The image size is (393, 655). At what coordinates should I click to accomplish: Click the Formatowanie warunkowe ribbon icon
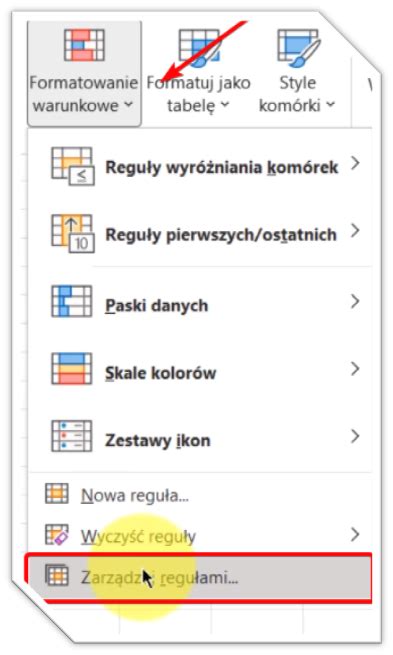pyautogui.click(x=84, y=46)
